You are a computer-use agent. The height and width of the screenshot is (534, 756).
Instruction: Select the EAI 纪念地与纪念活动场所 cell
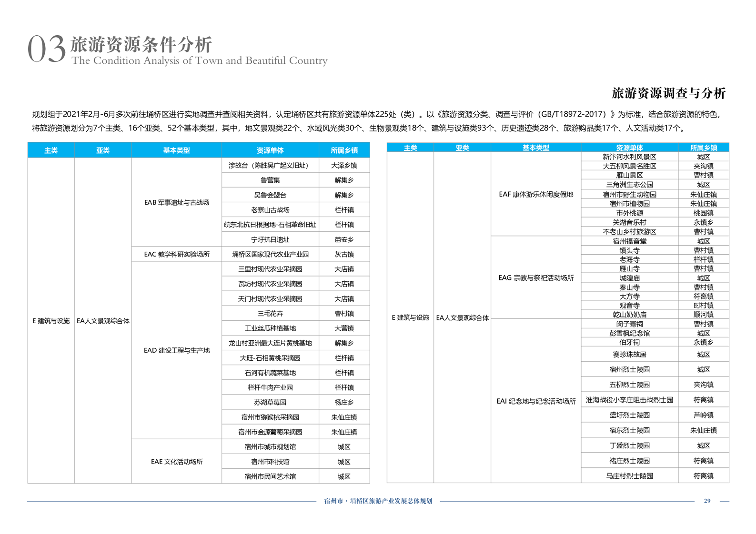535,401
